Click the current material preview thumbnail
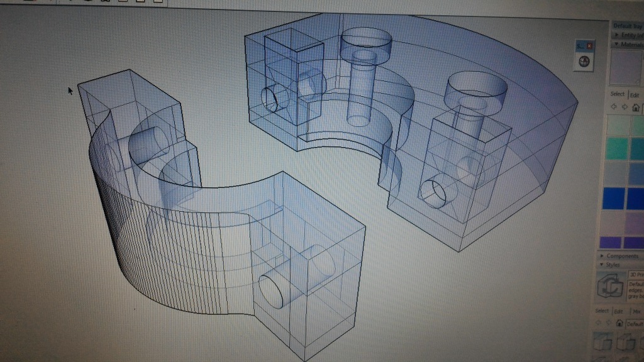Image resolution: width=644 pixels, height=362 pixels. (625, 67)
